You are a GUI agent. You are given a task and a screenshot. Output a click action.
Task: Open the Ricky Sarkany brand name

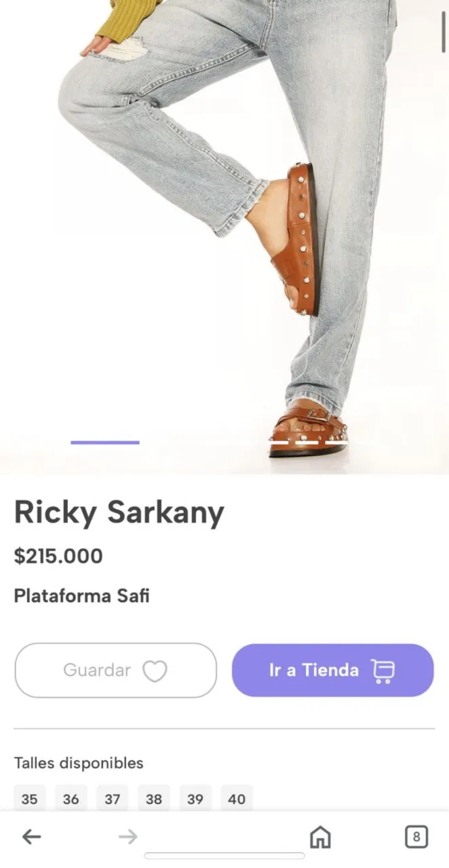coord(119,512)
